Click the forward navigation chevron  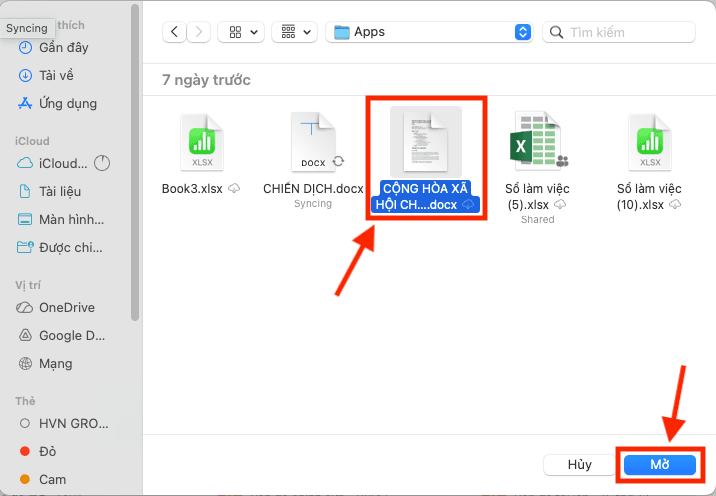pyautogui.click(x=198, y=32)
